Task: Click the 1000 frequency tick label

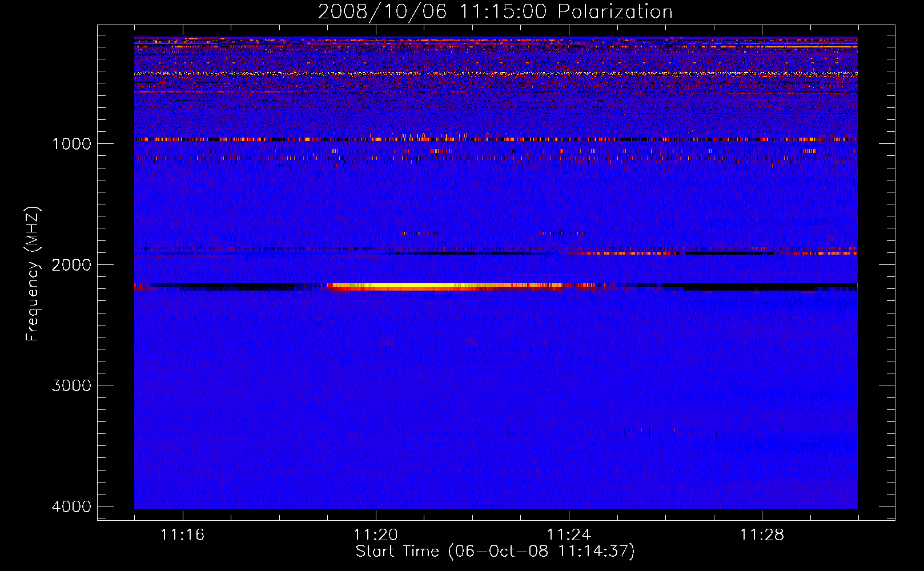Action: [71, 144]
